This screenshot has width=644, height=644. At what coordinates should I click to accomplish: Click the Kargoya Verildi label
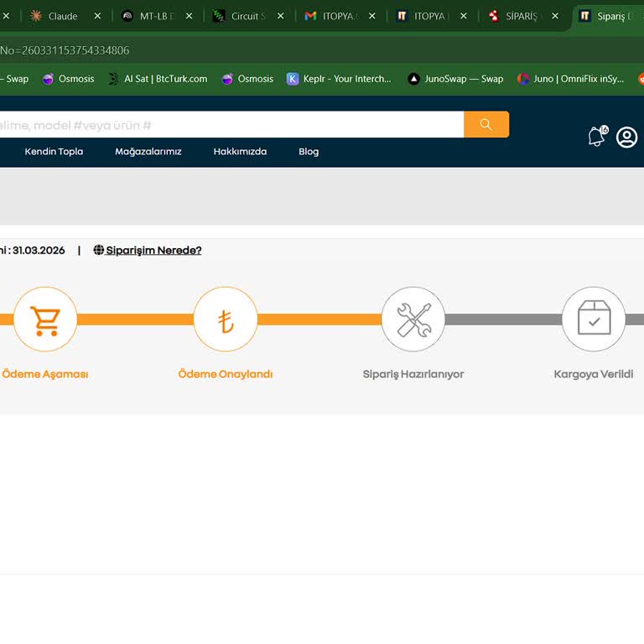coord(594,375)
